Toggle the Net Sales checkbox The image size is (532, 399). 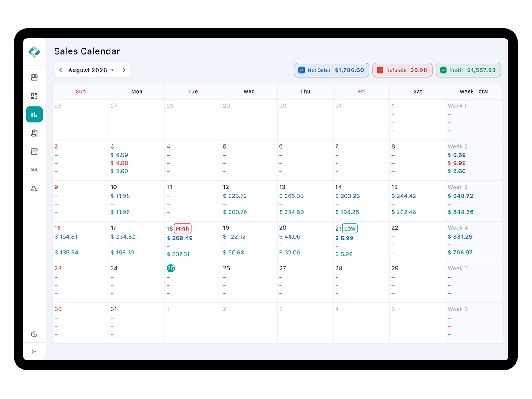point(301,70)
